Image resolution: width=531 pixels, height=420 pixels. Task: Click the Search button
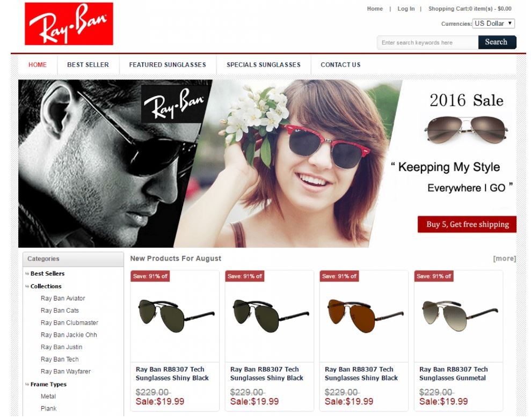pyautogui.click(x=497, y=42)
